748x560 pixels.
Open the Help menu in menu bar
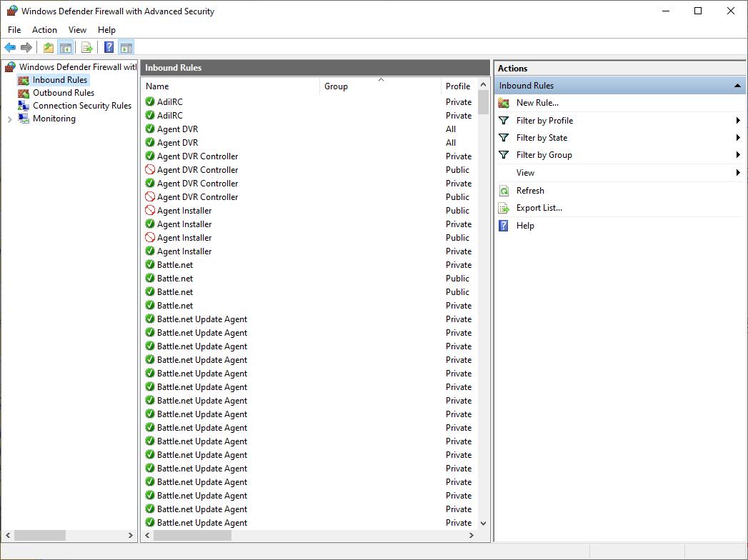(x=107, y=29)
